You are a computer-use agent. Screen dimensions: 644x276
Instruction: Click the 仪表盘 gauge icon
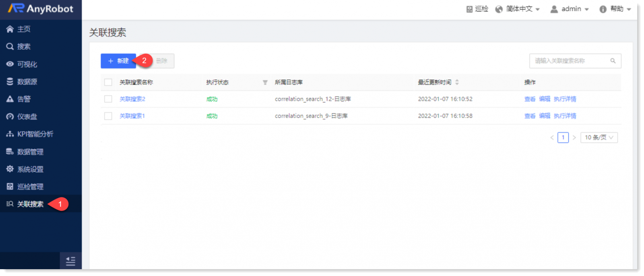click(x=10, y=116)
